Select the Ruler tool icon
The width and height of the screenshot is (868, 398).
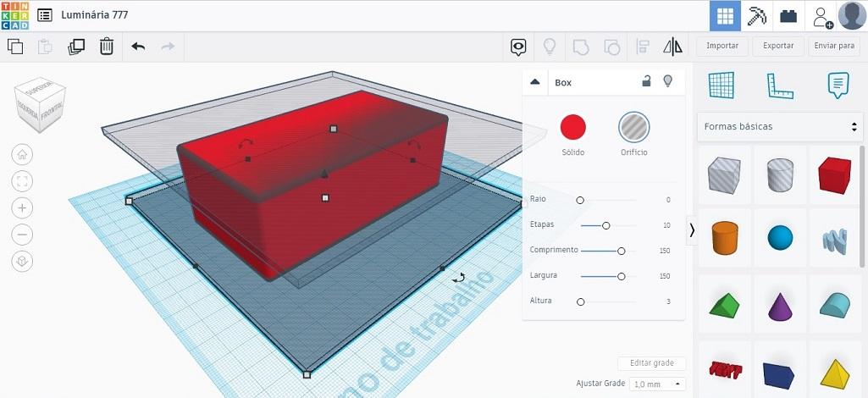779,86
